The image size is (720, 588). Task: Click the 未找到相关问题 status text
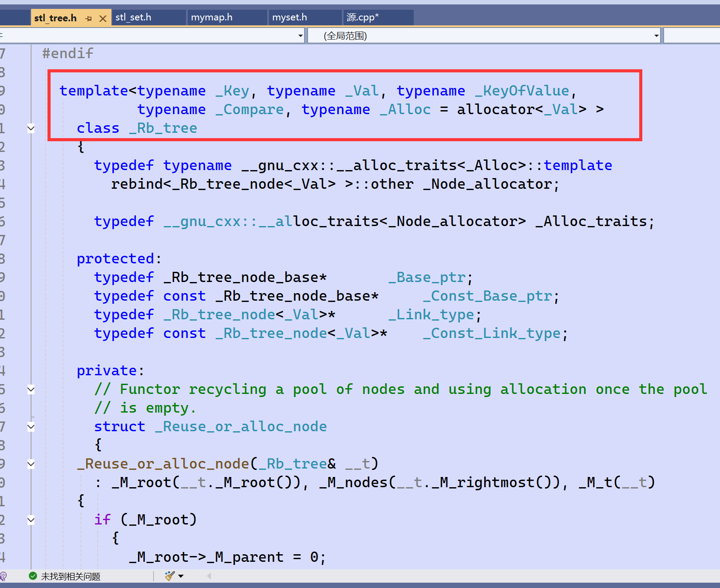pyautogui.click(x=71, y=576)
